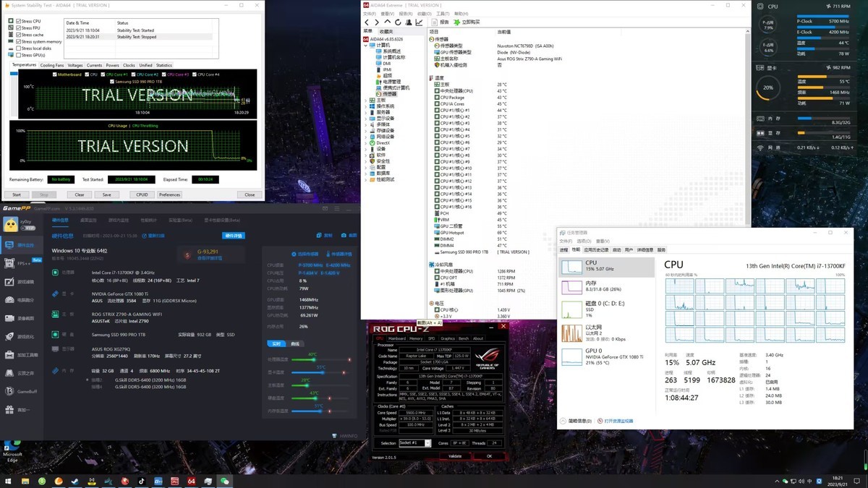
Task: Expand 主板 tree node in AIDA64
Action: coord(366,100)
